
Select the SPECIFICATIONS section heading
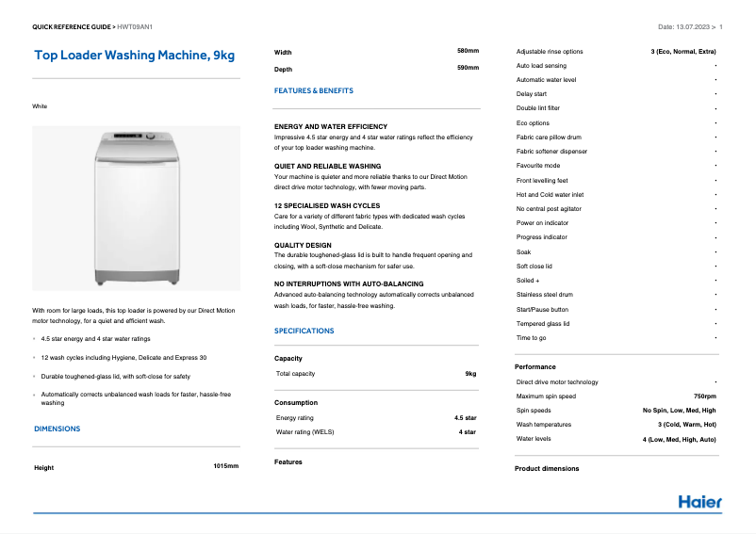coord(304,332)
